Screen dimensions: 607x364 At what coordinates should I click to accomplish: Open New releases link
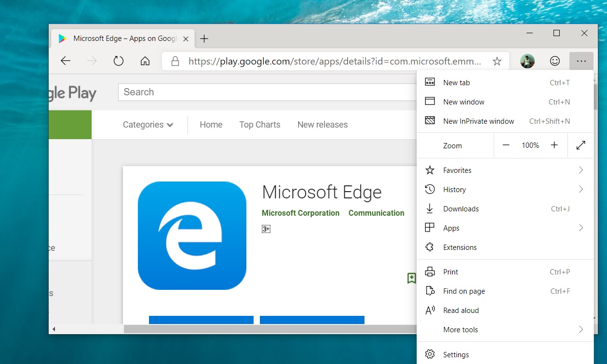(x=323, y=125)
